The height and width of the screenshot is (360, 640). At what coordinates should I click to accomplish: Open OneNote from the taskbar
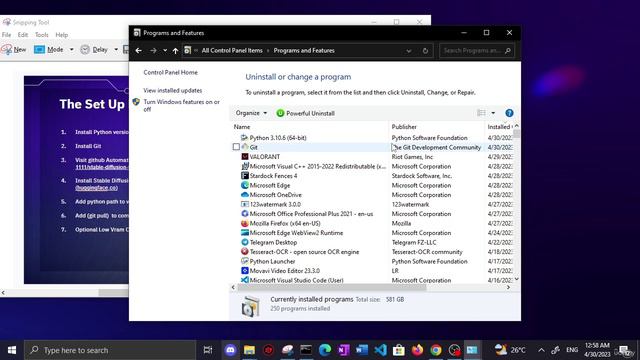343,350
